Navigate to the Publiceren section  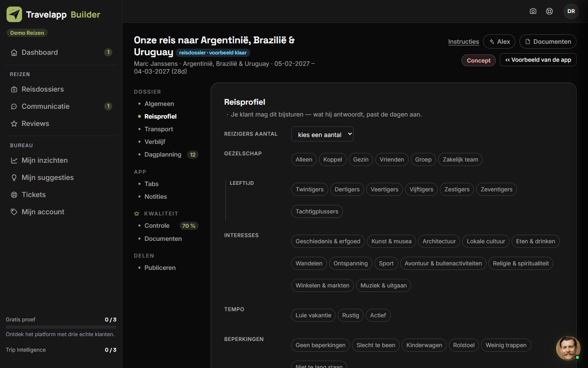click(x=160, y=268)
